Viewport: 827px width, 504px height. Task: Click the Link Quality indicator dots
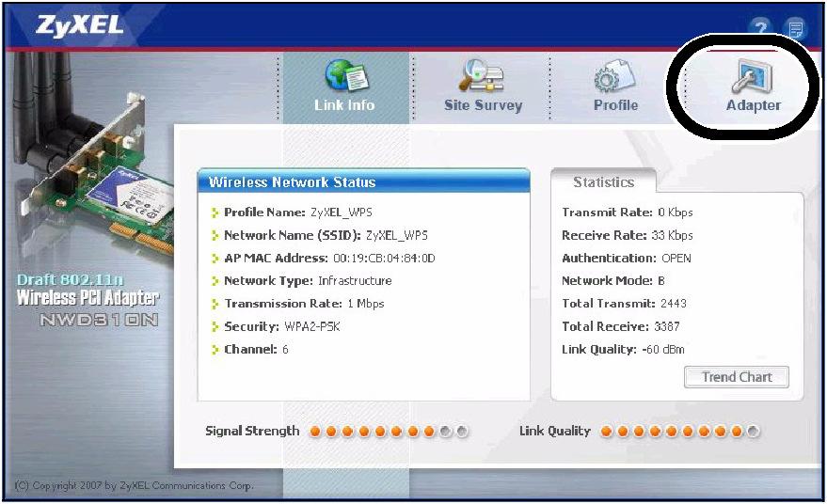click(680, 432)
